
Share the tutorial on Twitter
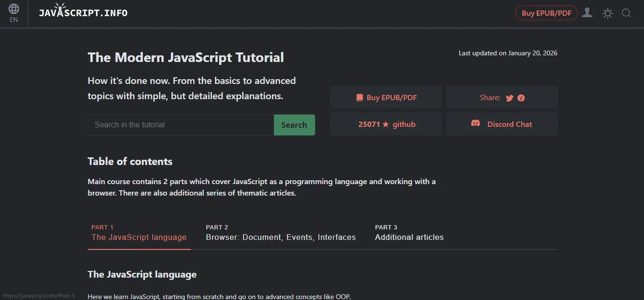point(509,98)
